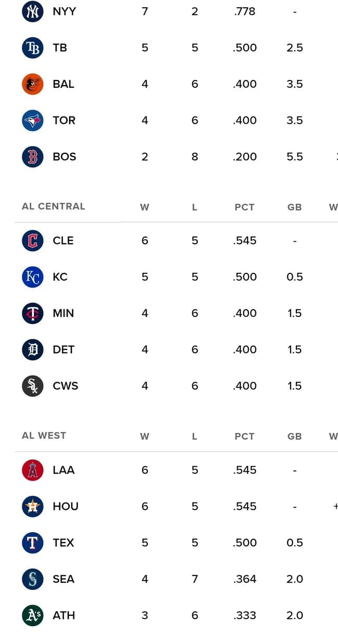Screen dimensions: 338x644
Task: Open the Baltimore Orioles team logo
Action: click(32, 84)
